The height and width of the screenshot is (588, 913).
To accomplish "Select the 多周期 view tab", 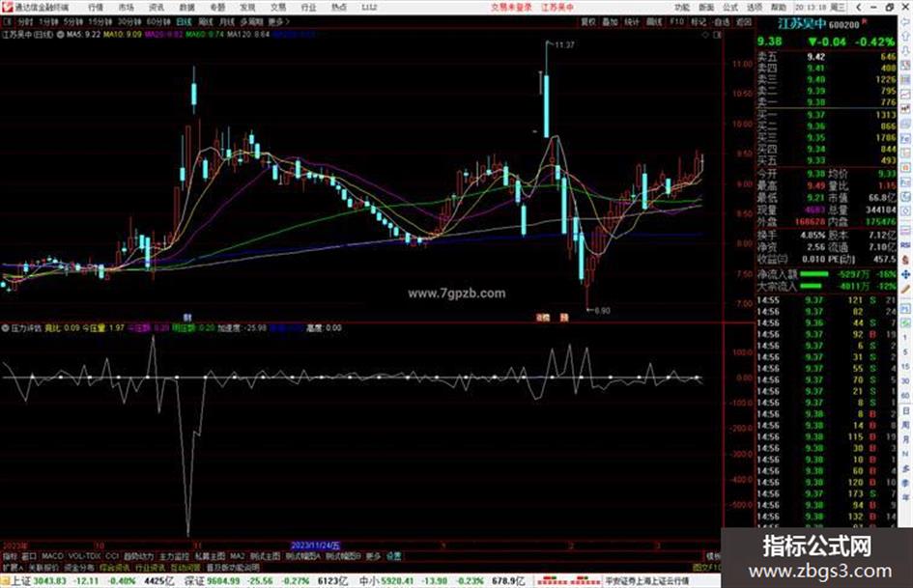I will [251, 21].
